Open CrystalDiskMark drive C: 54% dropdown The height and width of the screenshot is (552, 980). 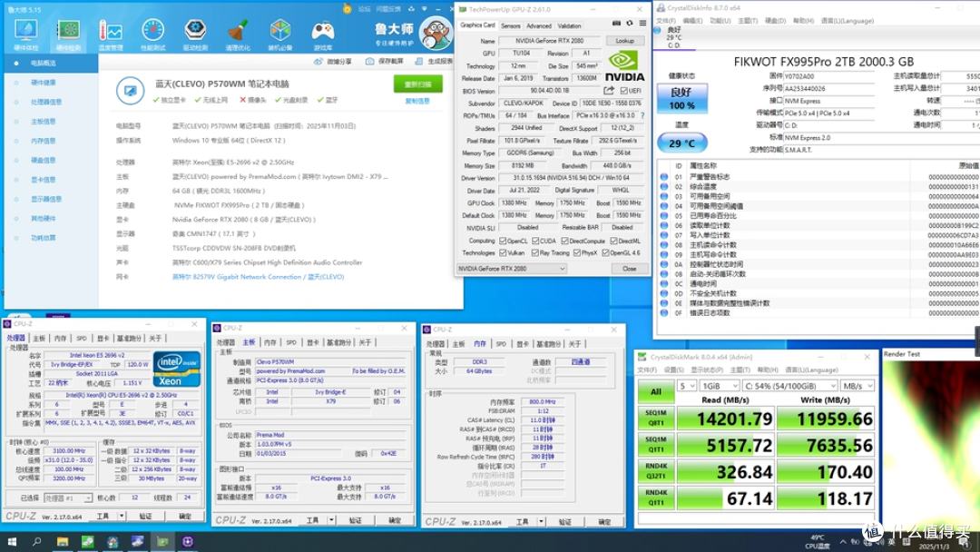(x=789, y=386)
